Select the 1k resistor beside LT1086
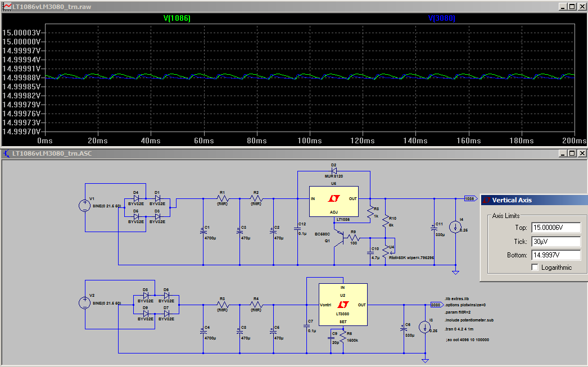The width and height of the screenshot is (588, 367). click(x=370, y=212)
